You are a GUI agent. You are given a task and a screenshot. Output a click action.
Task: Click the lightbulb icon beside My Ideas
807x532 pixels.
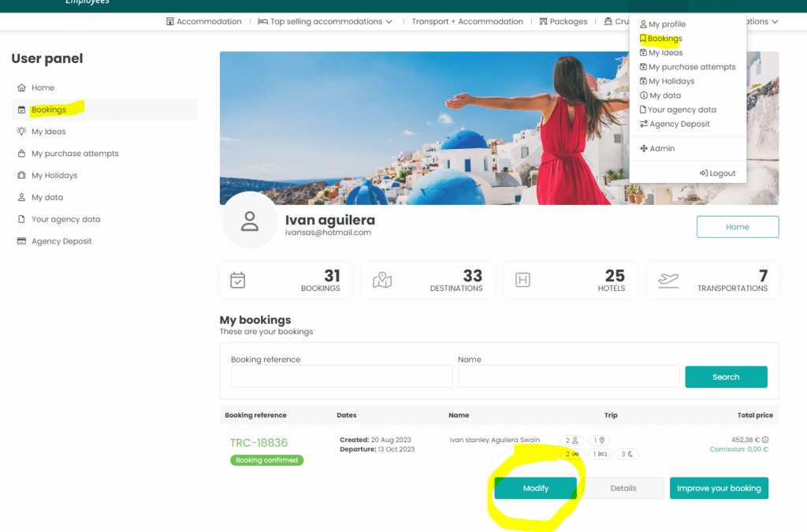[21, 132]
